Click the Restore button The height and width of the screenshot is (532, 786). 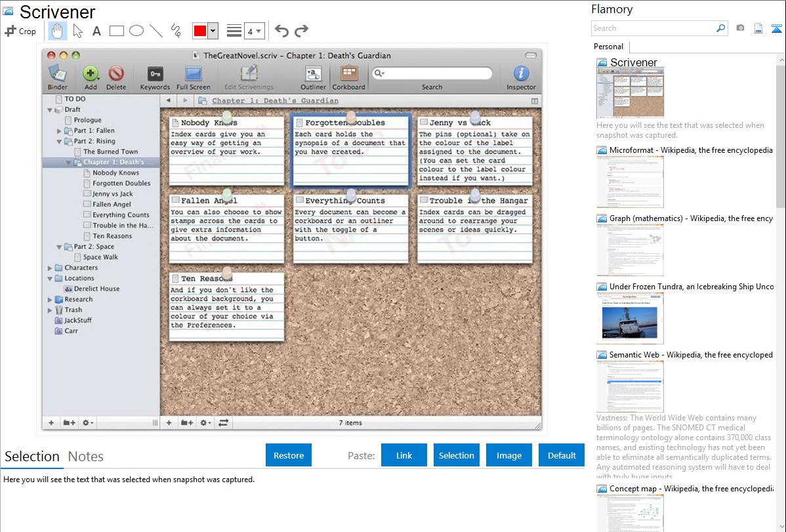(289, 455)
